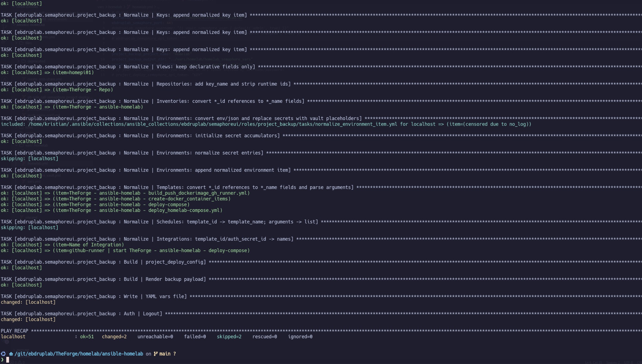Click the 'Repositories: add key_name' task line
The image size is (642, 364).
[321, 84]
